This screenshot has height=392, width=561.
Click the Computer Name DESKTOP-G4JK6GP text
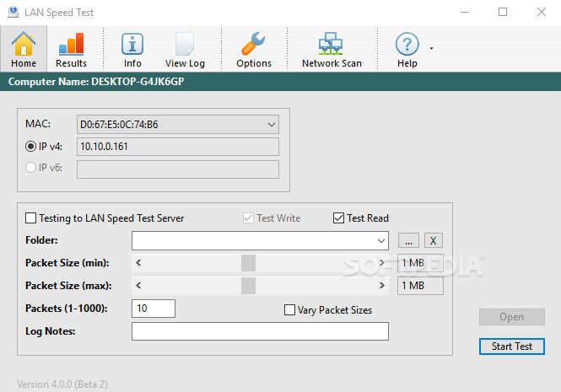point(96,82)
